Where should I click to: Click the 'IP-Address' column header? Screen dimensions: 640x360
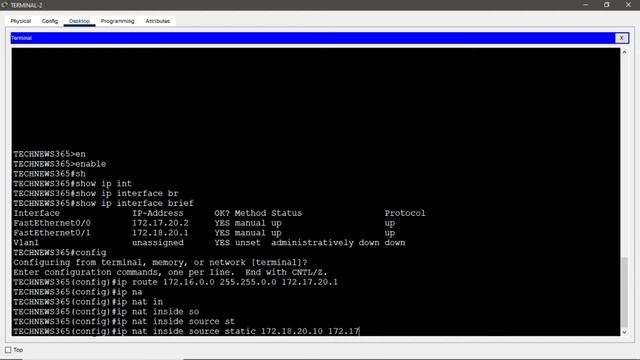(x=158, y=213)
